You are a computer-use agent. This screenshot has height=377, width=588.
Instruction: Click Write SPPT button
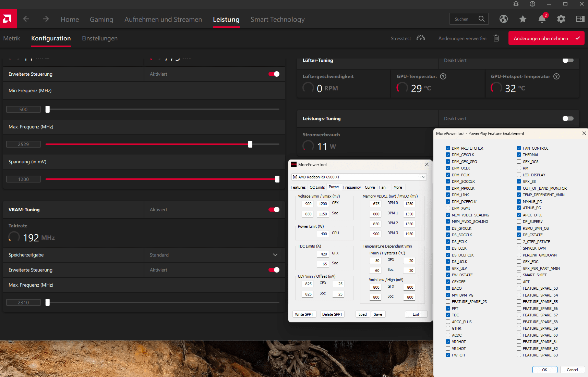[x=304, y=314]
